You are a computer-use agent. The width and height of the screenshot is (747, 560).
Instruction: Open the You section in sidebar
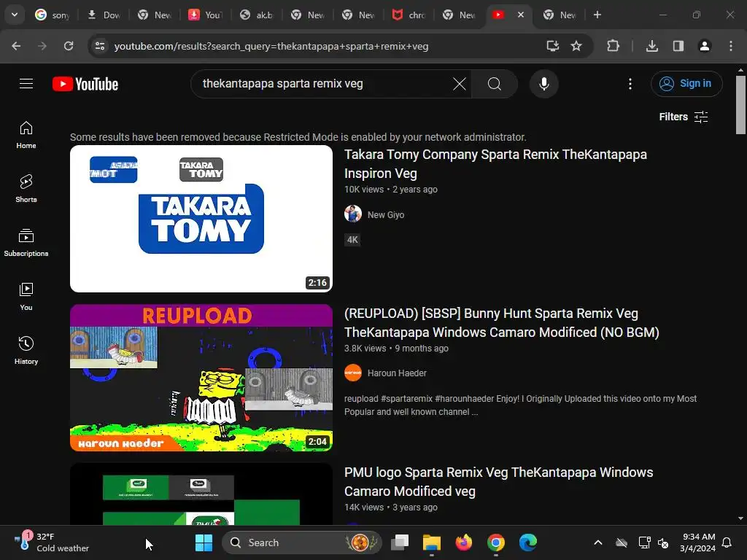[26, 296]
